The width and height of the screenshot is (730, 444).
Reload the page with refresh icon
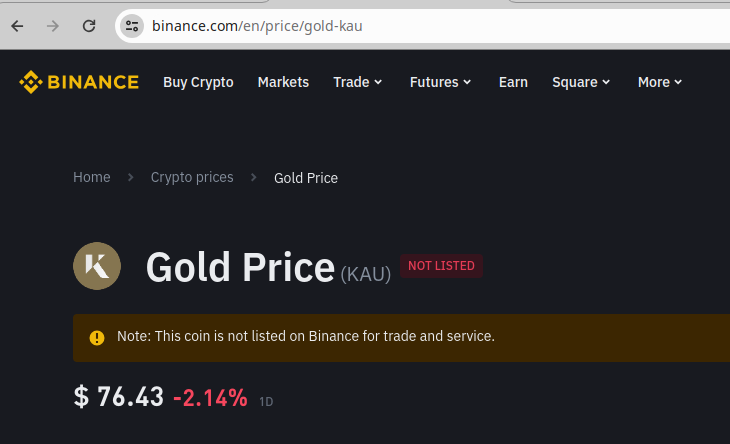point(89,26)
